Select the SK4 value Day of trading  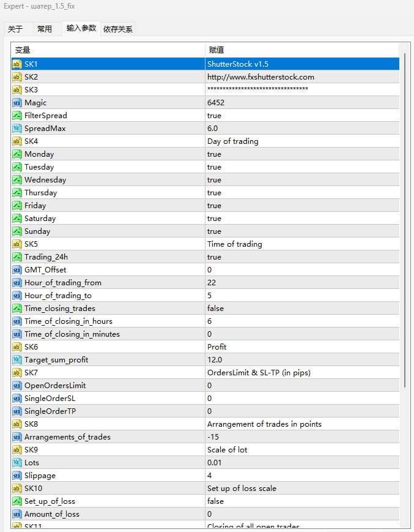click(233, 142)
